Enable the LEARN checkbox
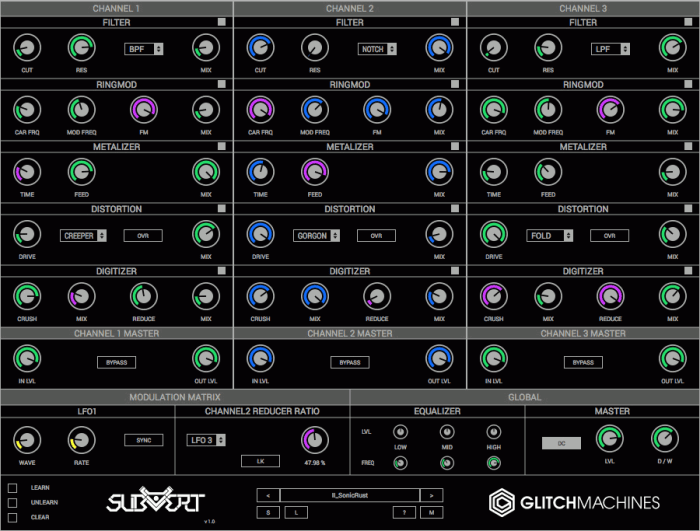The width and height of the screenshot is (700, 531). coord(12,488)
